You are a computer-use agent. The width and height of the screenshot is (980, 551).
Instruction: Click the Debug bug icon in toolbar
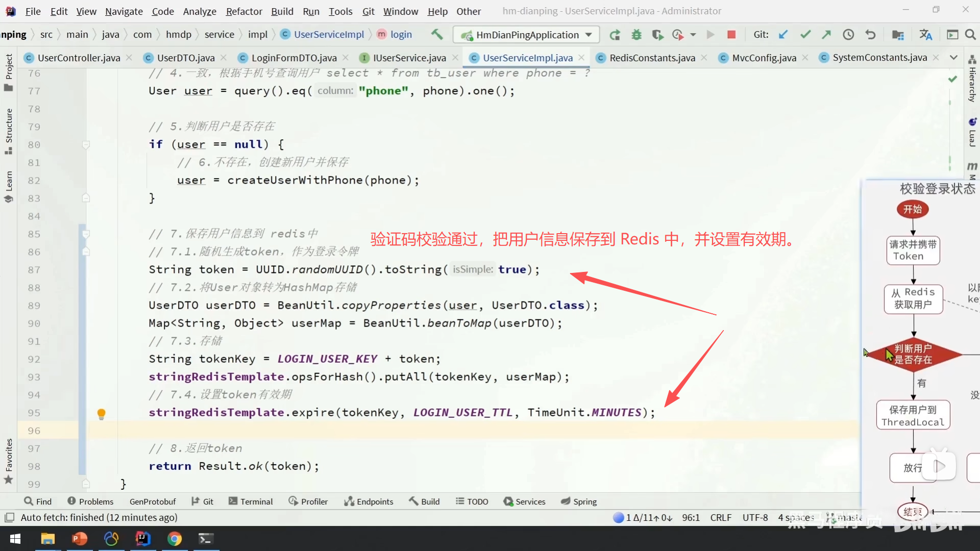(636, 35)
